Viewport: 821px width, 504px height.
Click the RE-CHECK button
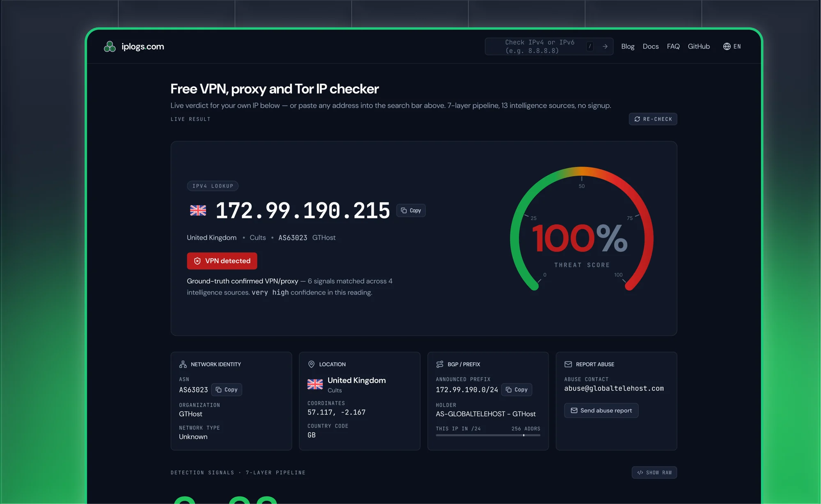pyautogui.click(x=653, y=119)
